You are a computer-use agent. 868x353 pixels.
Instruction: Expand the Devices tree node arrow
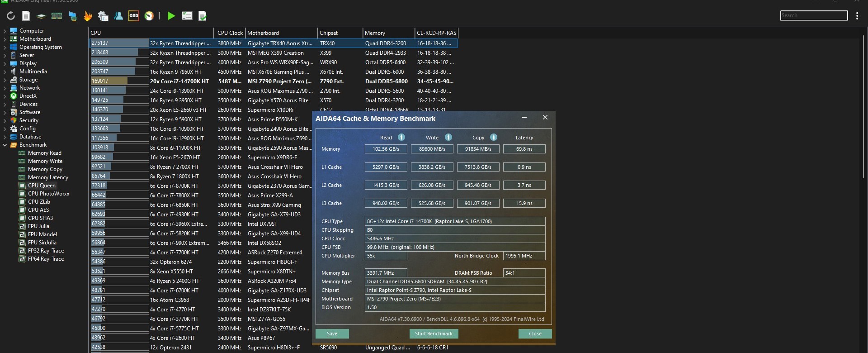click(5, 104)
